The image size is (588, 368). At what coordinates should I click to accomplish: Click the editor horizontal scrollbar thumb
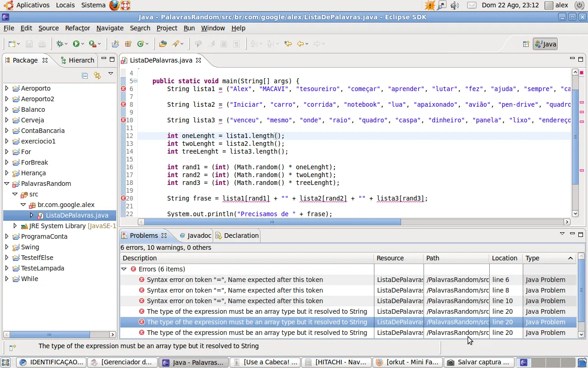(271, 222)
